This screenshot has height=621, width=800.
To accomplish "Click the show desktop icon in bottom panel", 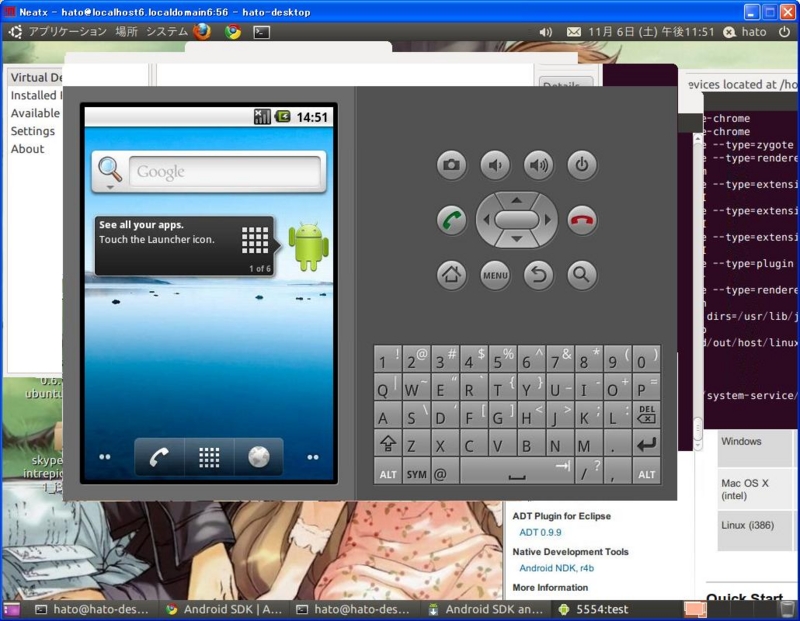I will [11, 609].
